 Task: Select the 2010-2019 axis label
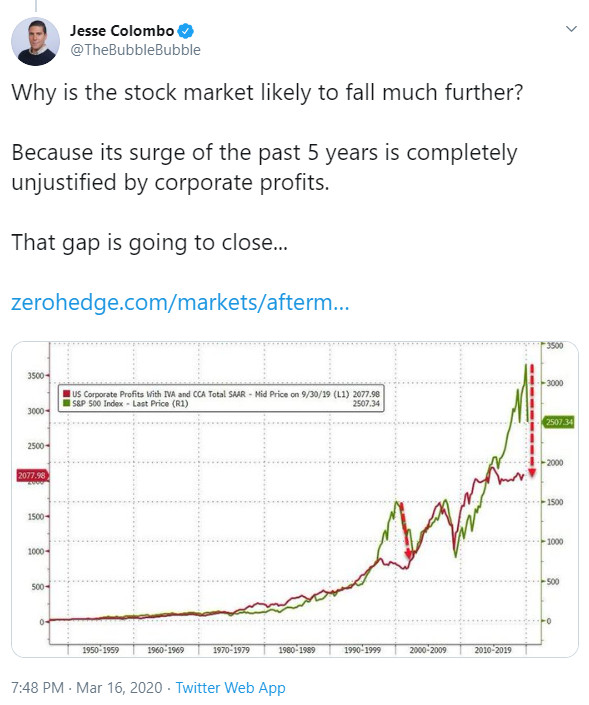[x=493, y=650]
